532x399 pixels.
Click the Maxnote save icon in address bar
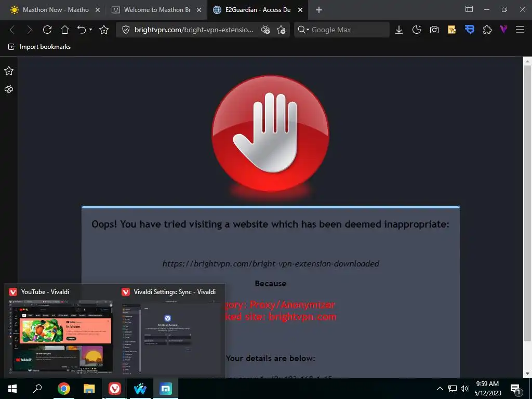[265, 30]
